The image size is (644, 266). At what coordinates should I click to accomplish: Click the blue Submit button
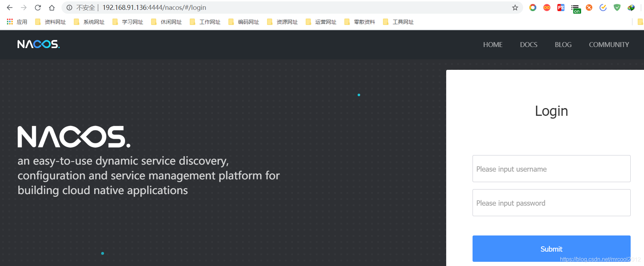[x=551, y=248]
